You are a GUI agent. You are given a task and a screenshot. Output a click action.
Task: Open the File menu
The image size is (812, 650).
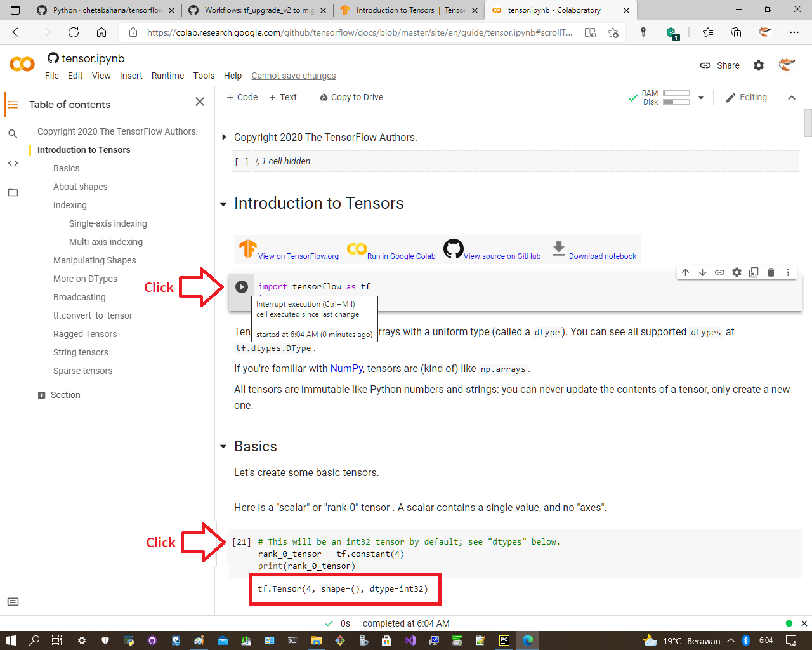point(52,76)
